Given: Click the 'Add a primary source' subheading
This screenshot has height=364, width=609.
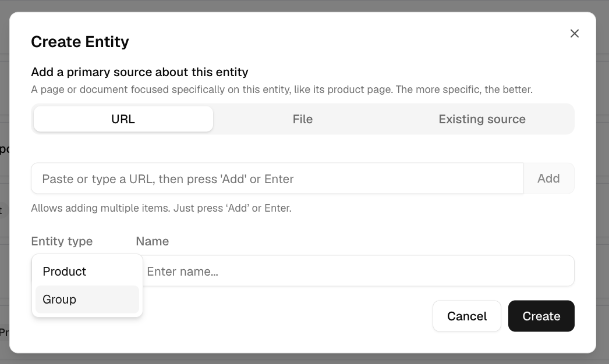Looking at the screenshot, I should point(139,72).
